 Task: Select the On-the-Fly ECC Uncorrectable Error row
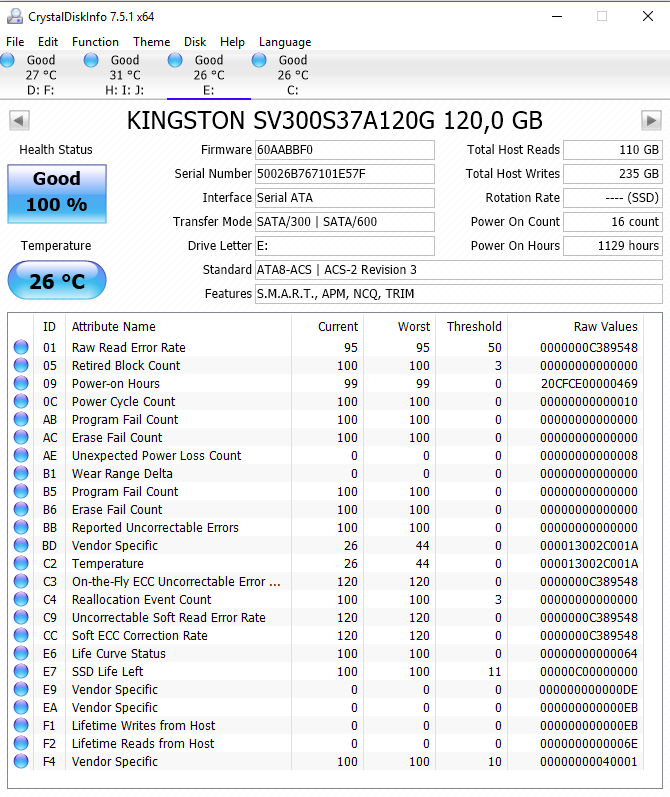pyautogui.click(x=326, y=581)
